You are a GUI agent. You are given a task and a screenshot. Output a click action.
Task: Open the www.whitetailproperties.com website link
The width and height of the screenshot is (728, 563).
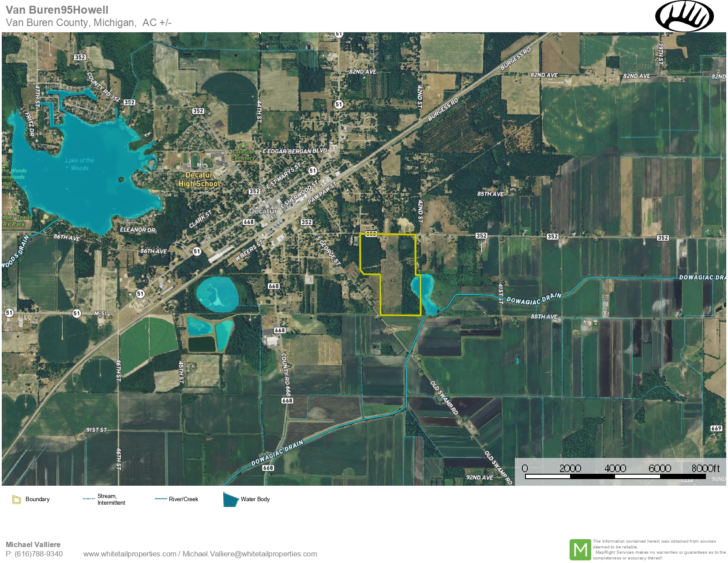(x=130, y=554)
